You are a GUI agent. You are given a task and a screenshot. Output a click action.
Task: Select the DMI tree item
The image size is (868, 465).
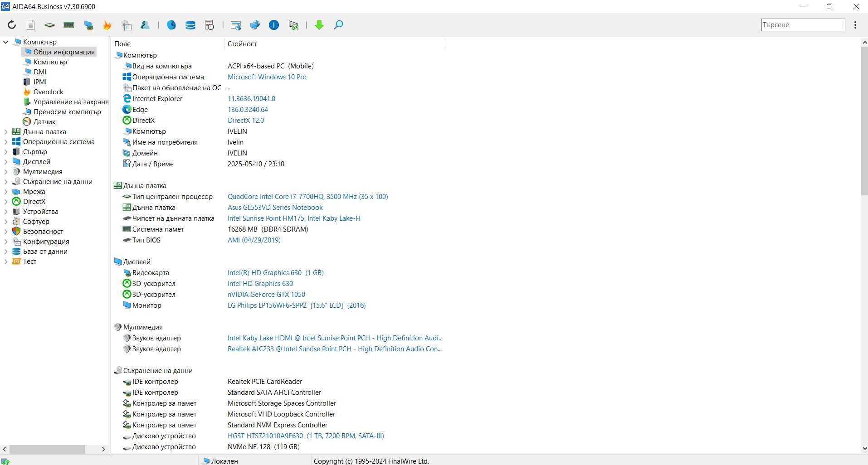point(40,72)
